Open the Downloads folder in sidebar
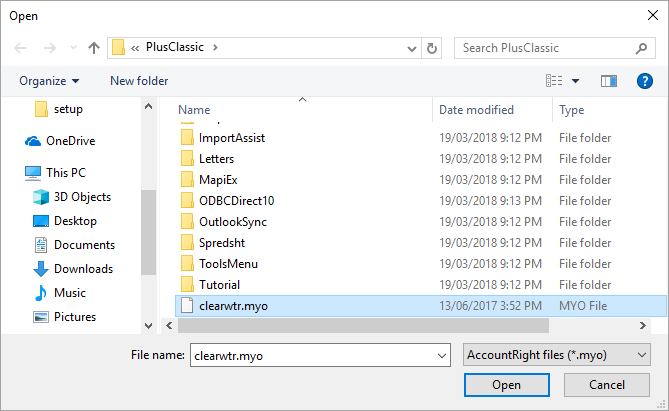The height and width of the screenshot is (411, 669). click(x=82, y=269)
